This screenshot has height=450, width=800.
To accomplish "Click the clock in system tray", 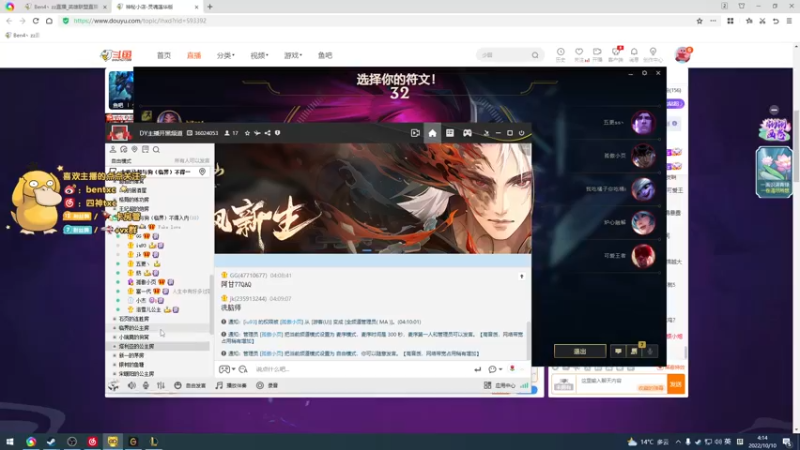I will point(762,441).
